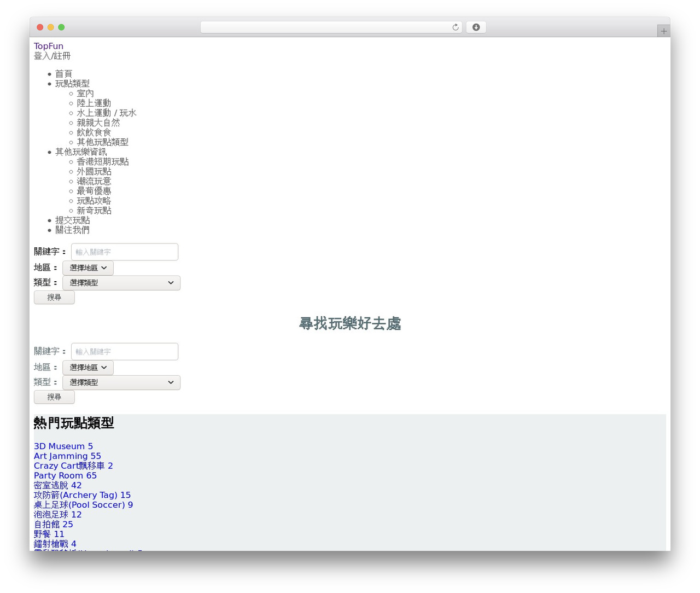Expand the upper 選擇地區 dropdown
This screenshot has width=700, height=593.
click(x=88, y=268)
